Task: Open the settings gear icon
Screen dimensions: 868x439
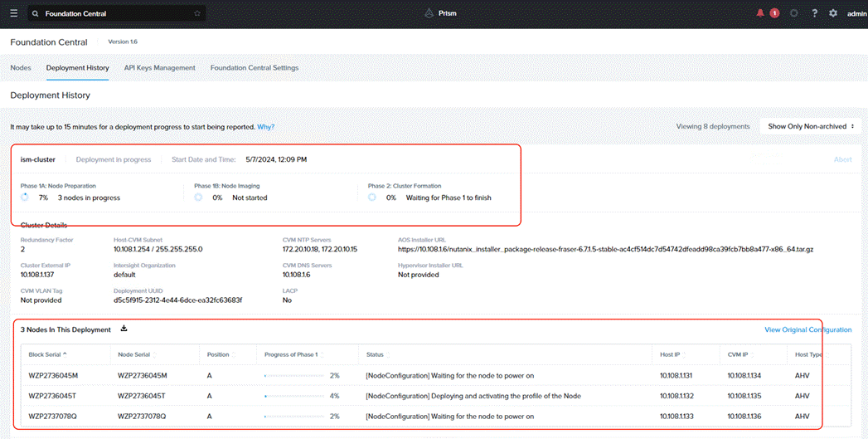Action: point(833,13)
